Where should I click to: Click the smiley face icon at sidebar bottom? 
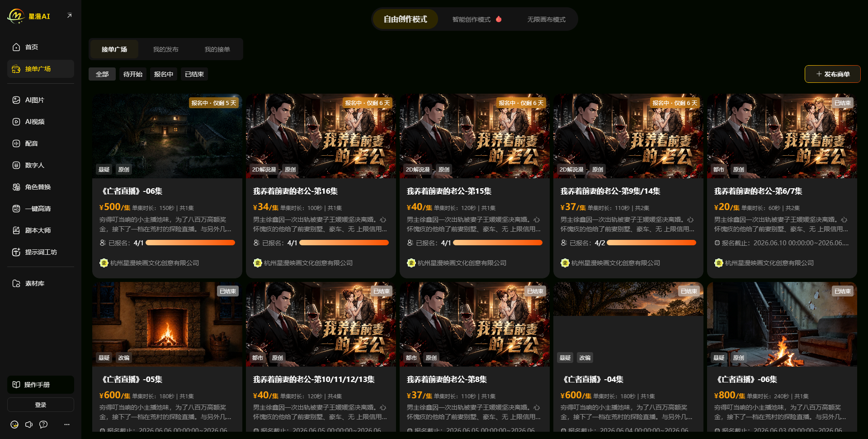(x=14, y=425)
